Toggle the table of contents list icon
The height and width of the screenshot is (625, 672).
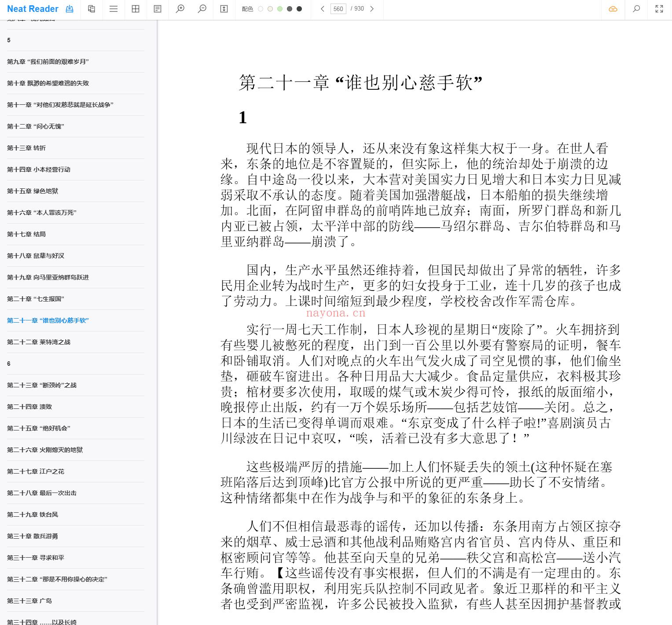point(114,9)
